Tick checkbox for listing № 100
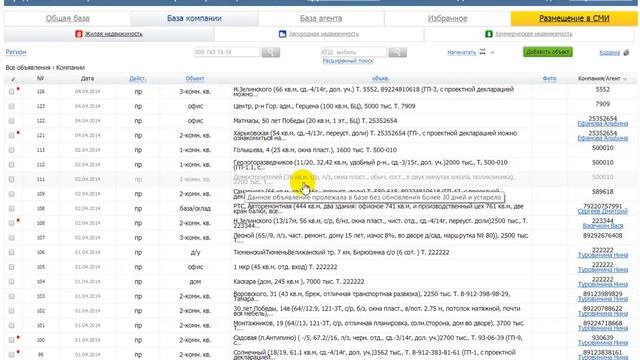Viewport: 640px width, 360px height. [x=11, y=340]
